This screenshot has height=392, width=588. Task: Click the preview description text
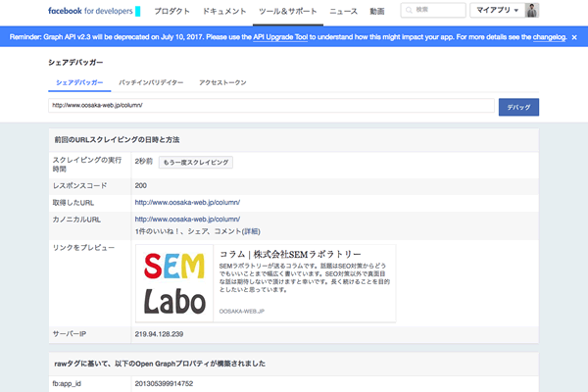pos(305,277)
